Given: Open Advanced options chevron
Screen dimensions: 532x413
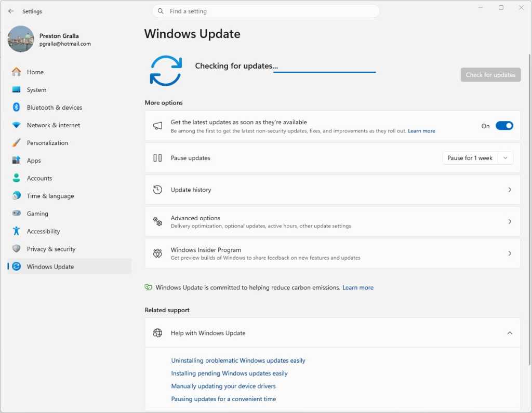Looking at the screenshot, I should pyautogui.click(x=510, y=222).
